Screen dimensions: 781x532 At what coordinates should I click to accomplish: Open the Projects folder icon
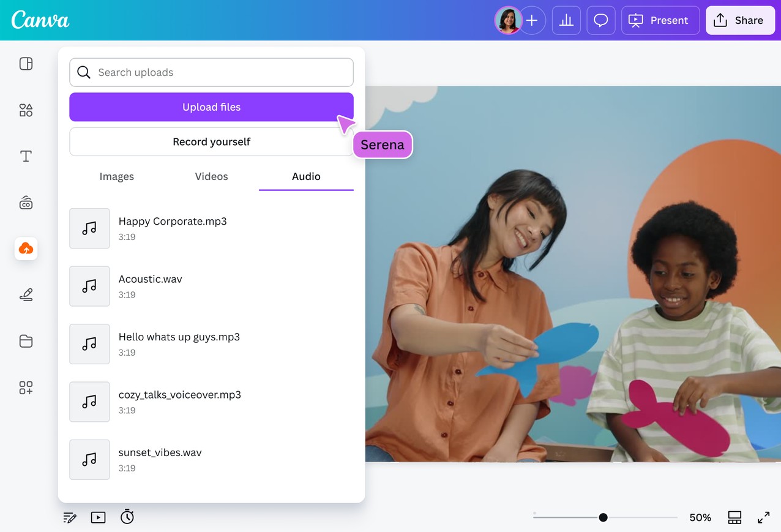click(x=26, y=341)
